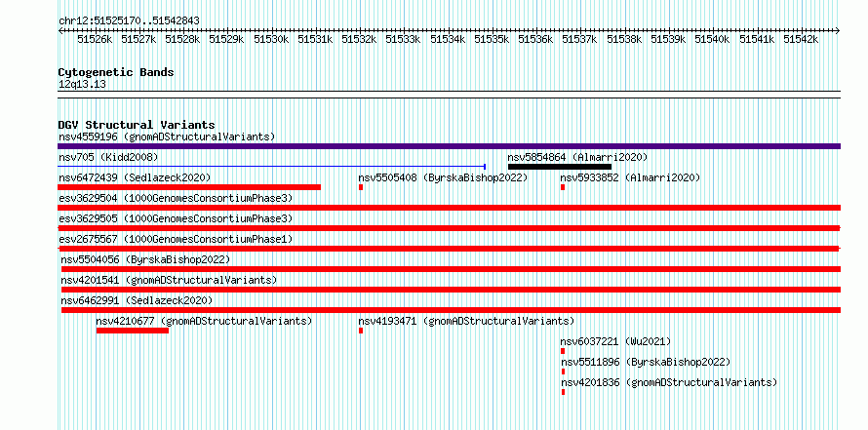
Task: Open esv3629504 1000Genomes Phase3 label
Action: pyautogui.click(x=176, y=198)
